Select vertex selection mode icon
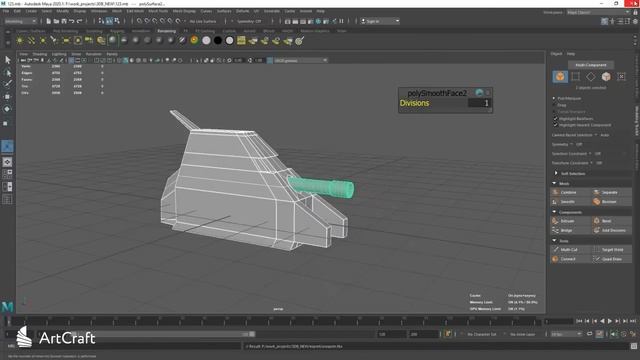Image resolution: width=640 pixels, height=360 pixels. tap(576, 76)
